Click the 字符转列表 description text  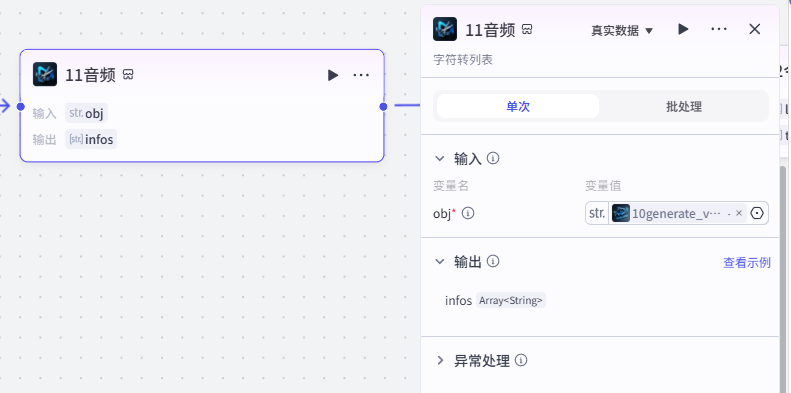pos(463,60)
